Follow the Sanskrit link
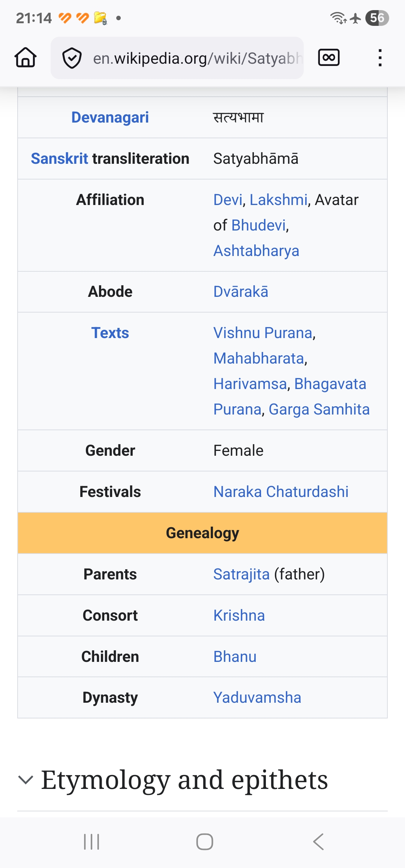Viewport: 405px width, 868px height. pos(59,159)
